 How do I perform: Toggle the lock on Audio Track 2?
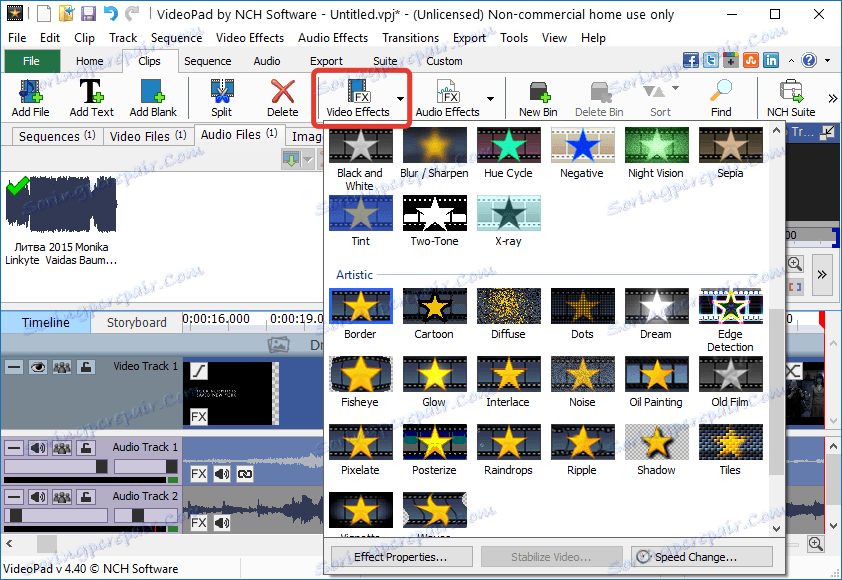click(86, 497)
